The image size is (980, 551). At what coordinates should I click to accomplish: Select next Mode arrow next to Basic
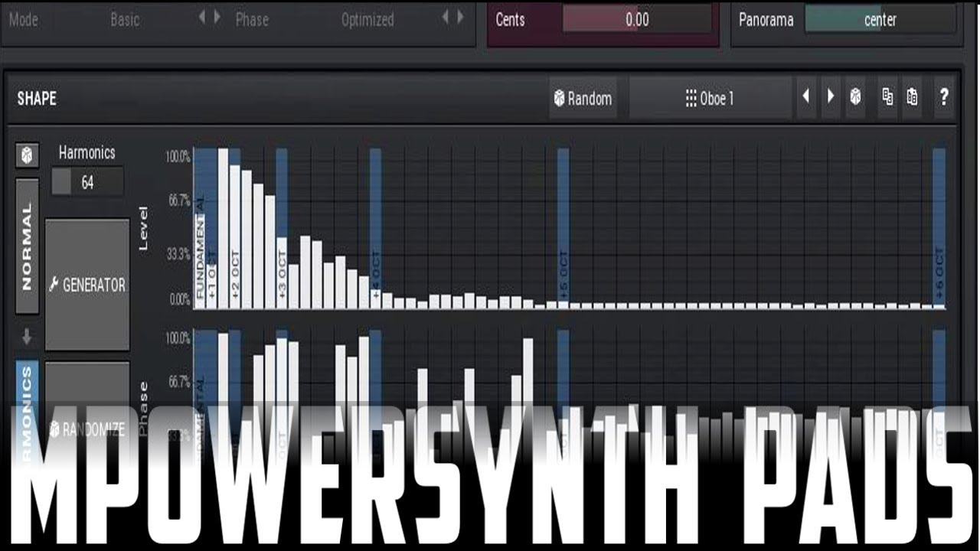(217, 18)
